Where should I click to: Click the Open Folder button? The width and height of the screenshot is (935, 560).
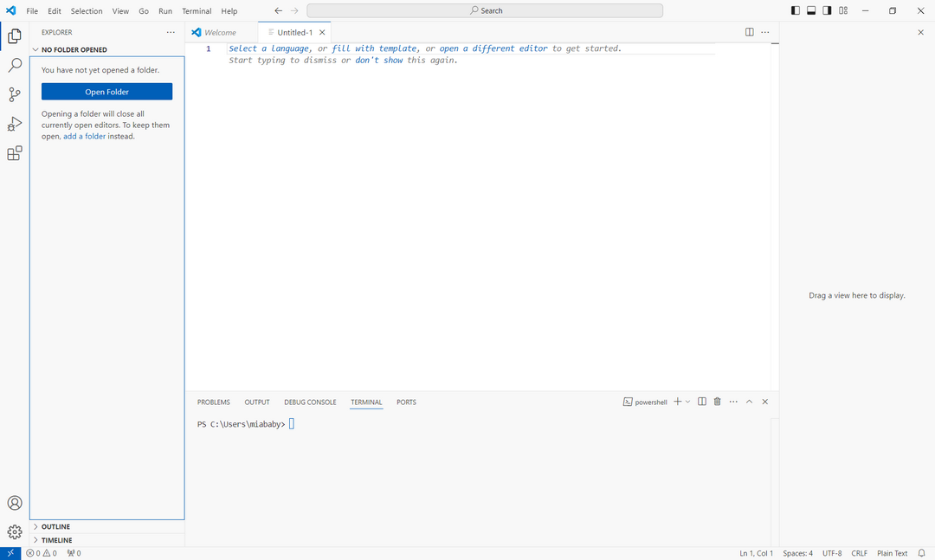click(x=106, y=92)
